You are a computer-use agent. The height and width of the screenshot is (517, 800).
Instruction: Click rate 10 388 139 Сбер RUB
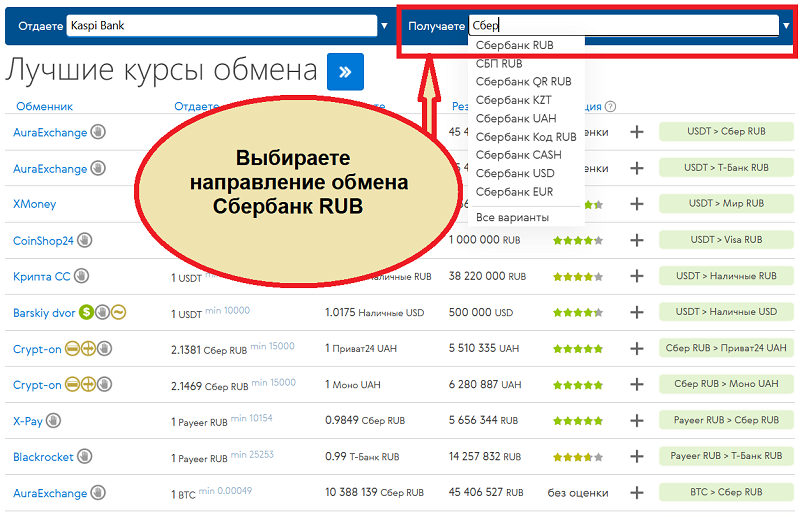click(374, 493)
